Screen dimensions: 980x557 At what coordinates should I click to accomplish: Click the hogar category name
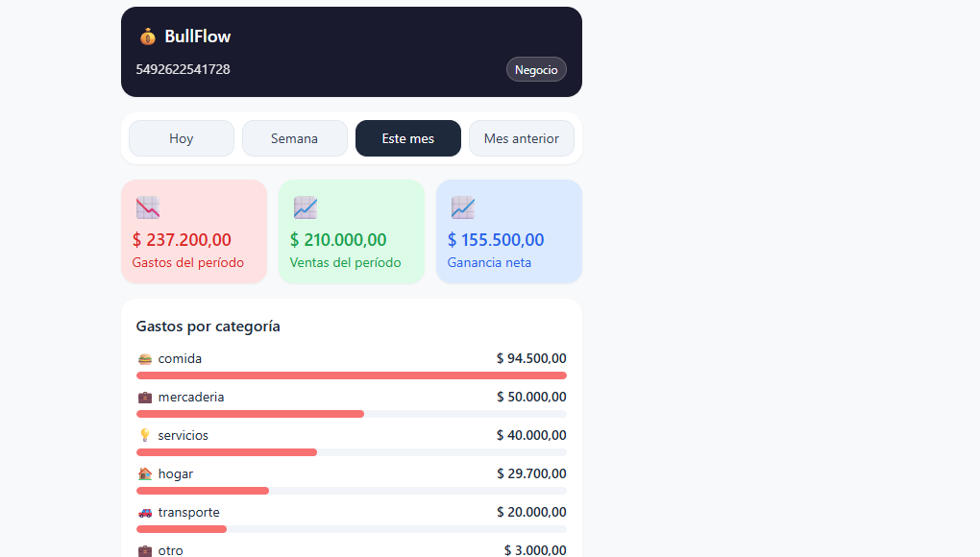point(176,474)
